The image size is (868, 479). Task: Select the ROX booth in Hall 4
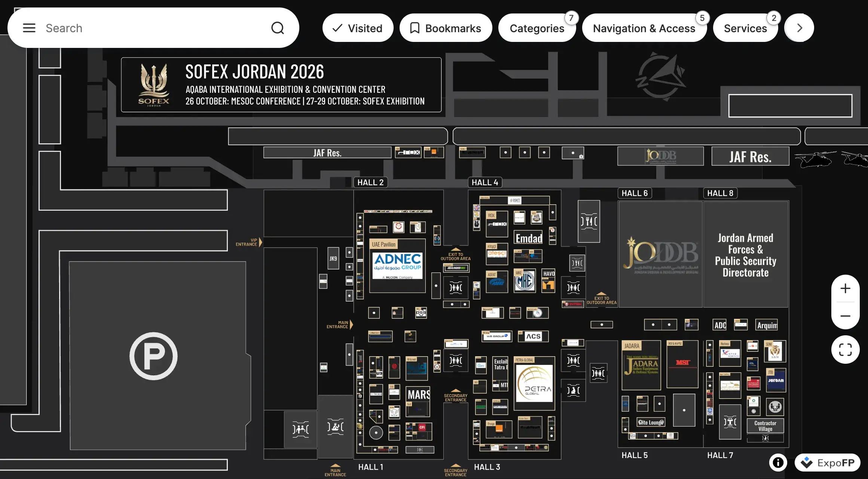pos(497,224)
